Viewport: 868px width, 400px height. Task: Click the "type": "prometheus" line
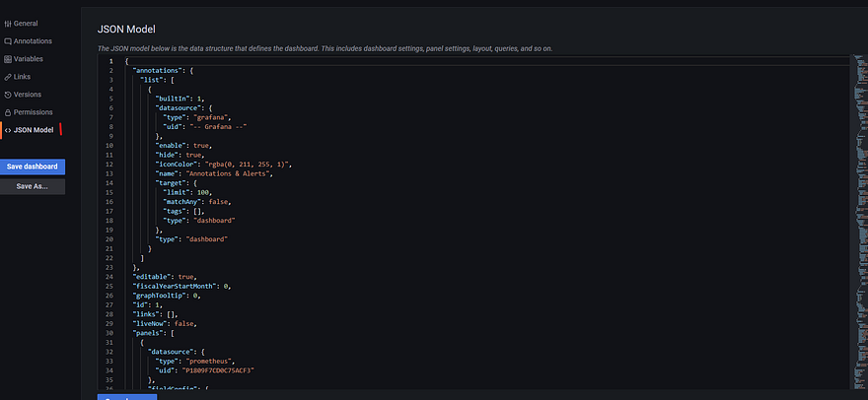195,362
